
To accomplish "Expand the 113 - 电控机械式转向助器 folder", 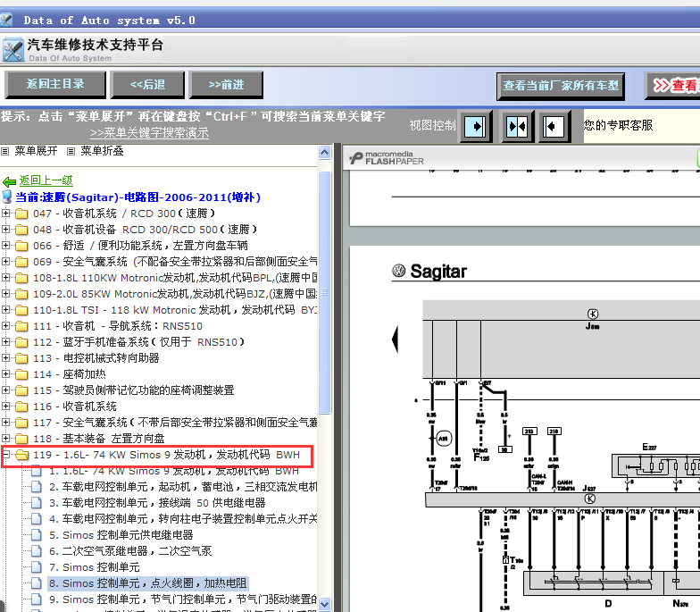I will (6, 358).
